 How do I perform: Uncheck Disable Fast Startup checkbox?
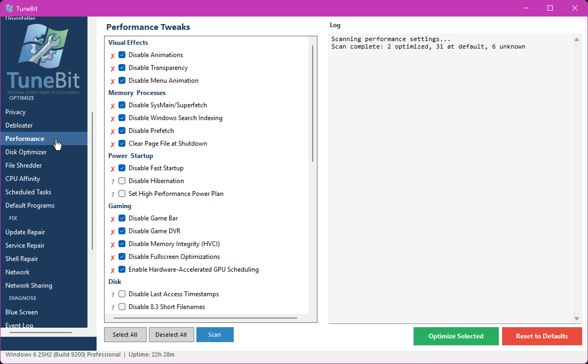point(122,168)
